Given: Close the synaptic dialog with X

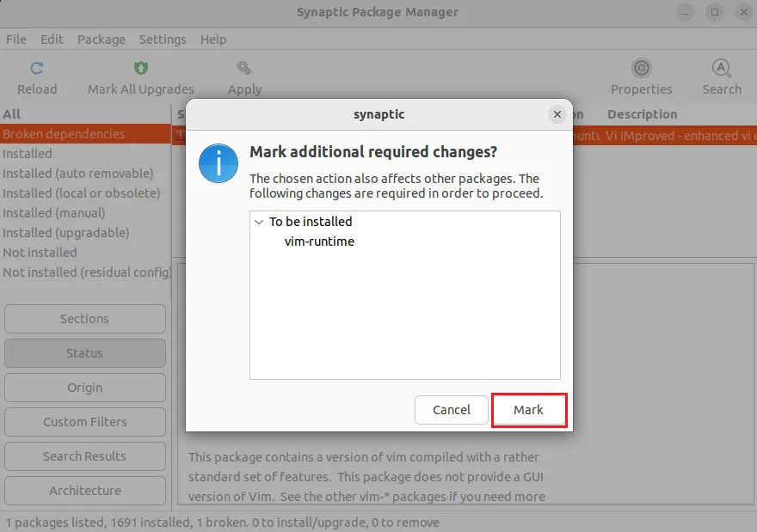Looking at the screenshot, I should point(557,114).
